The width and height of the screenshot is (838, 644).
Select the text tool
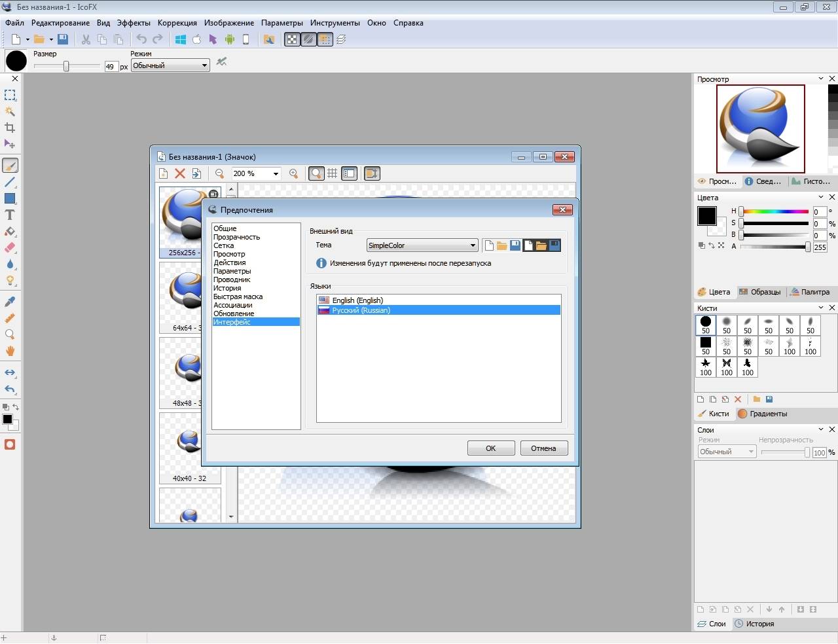[x=10, y=215]
